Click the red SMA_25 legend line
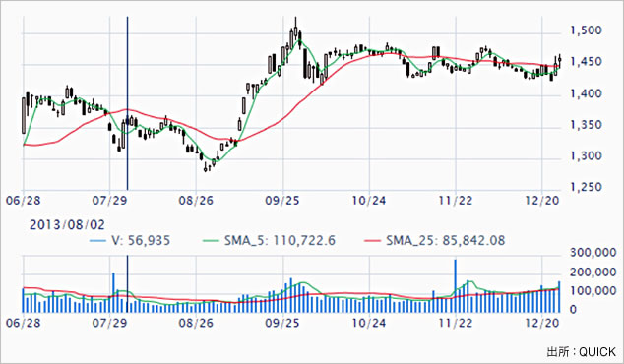This screenshot has height=364, width=624. tap(372, 241)
